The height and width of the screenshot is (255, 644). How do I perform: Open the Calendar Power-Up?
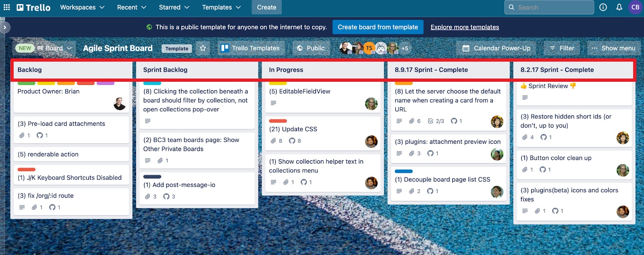coord(496,48)
